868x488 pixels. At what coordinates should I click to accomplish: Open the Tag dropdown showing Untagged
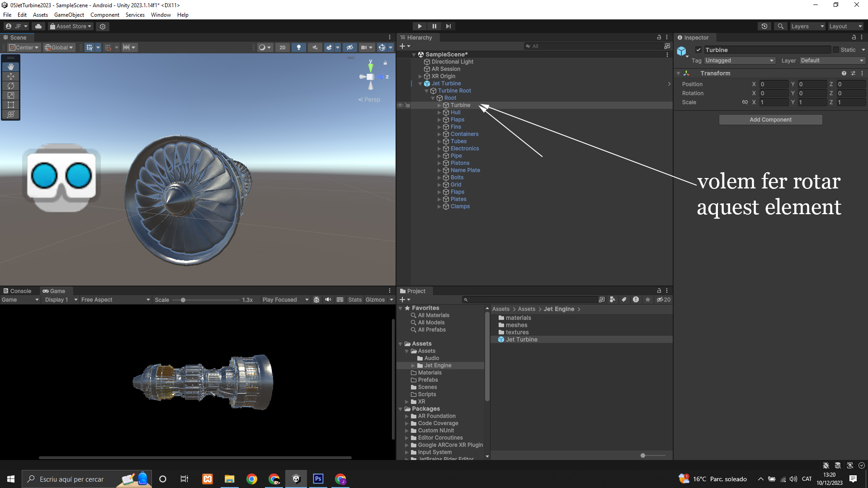tap(740, 61)
